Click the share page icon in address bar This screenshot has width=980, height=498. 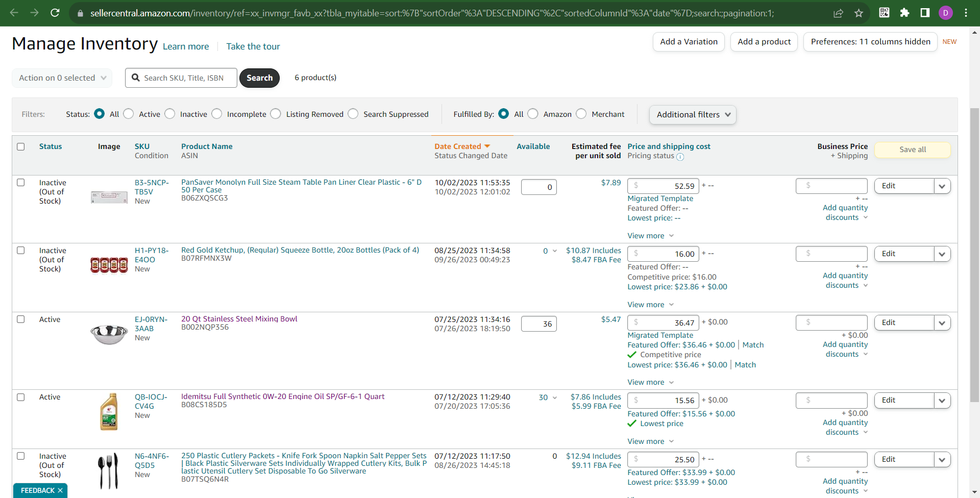click(x=838, y=13)
